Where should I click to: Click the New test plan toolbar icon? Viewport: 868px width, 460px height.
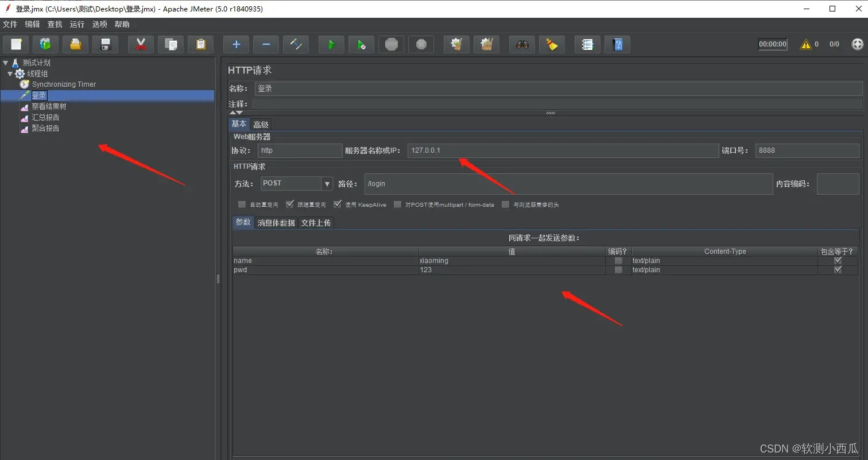[x=16, y=44]
